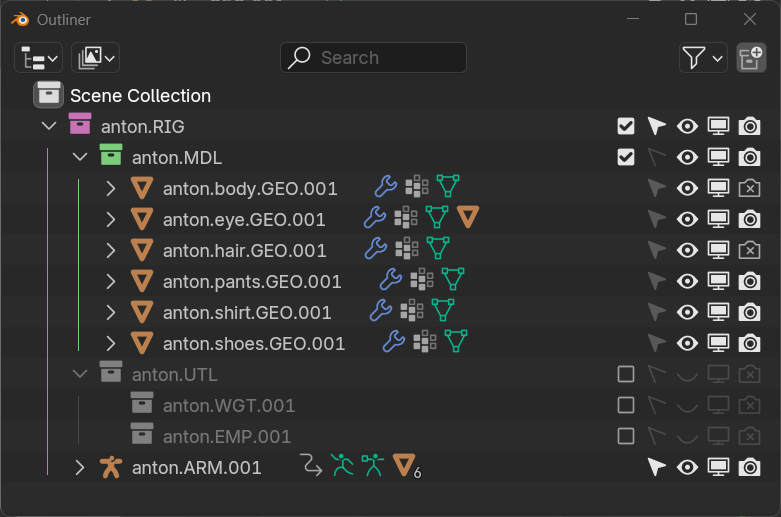Select anton.shirt.GEO.001 object name
781x517 pixels.
247,313
